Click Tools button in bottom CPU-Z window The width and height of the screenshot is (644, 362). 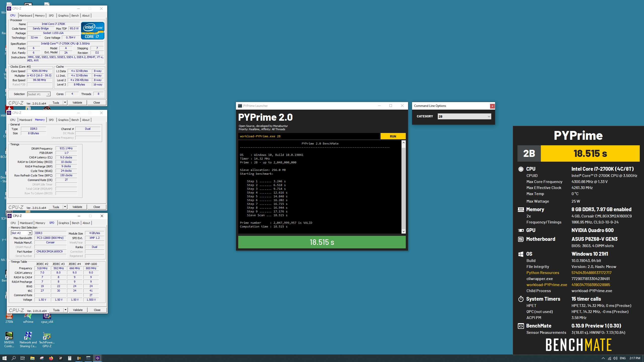click(56, 310)
